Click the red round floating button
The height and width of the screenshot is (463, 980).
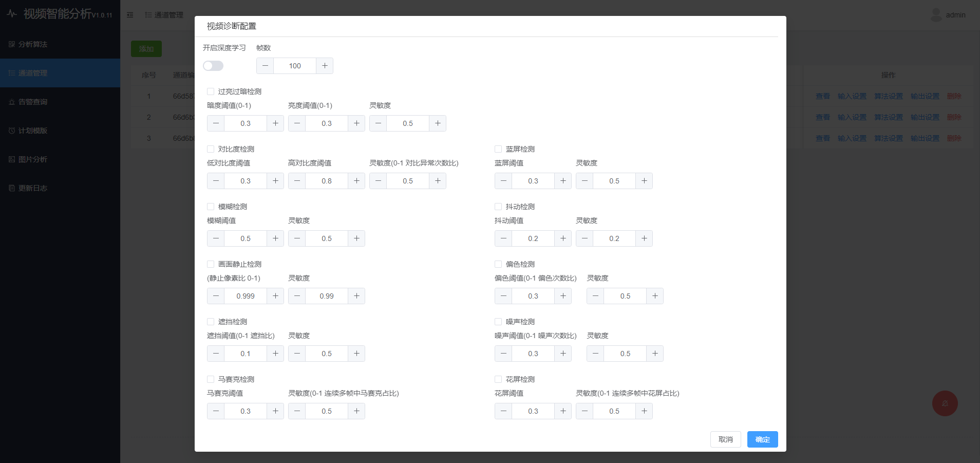tap(945, 403)
